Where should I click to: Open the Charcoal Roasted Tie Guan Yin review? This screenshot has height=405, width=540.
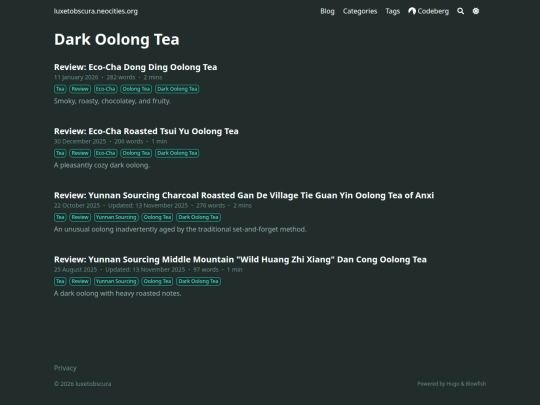[x=244, y=195]
